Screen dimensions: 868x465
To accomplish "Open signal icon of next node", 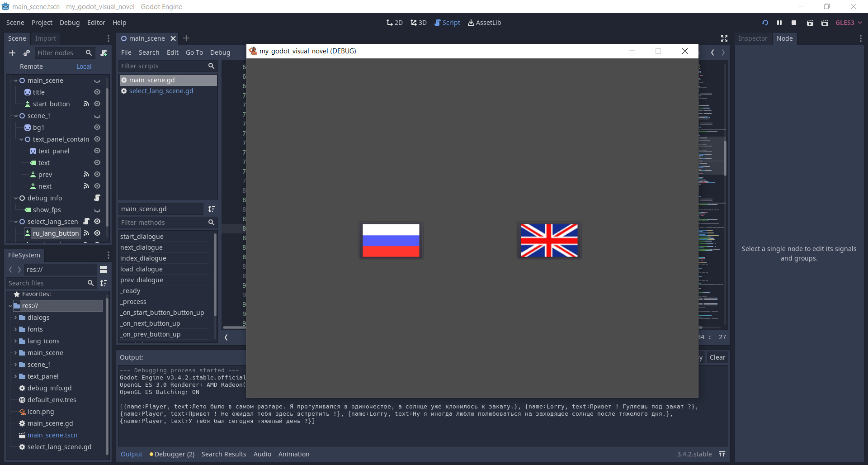I will (x=86, y=186).
